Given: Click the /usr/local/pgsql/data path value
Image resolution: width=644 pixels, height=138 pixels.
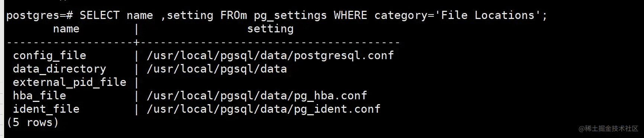Looking at the screenshot, I should pyautogui.click(x=217, y=69).
